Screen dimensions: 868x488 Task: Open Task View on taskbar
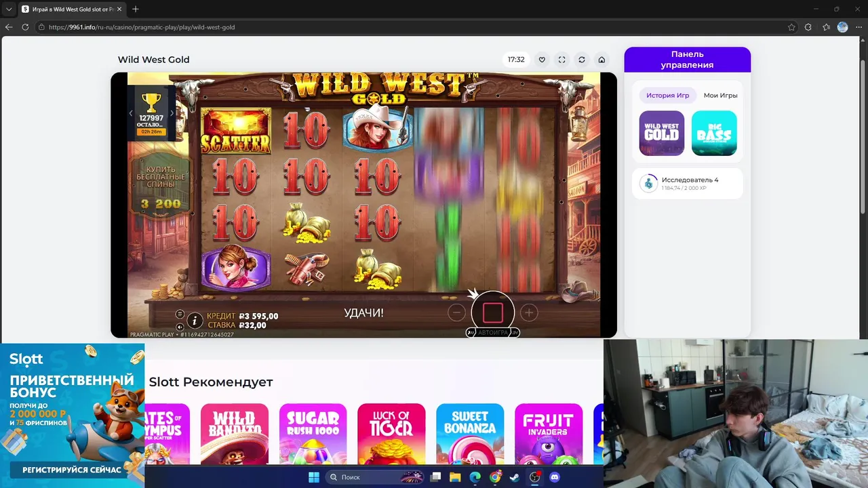tap(436, 477)
